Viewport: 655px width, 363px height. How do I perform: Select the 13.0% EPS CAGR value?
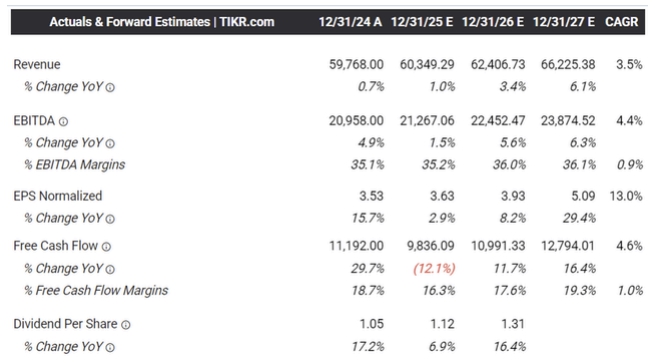coord(626,196)
